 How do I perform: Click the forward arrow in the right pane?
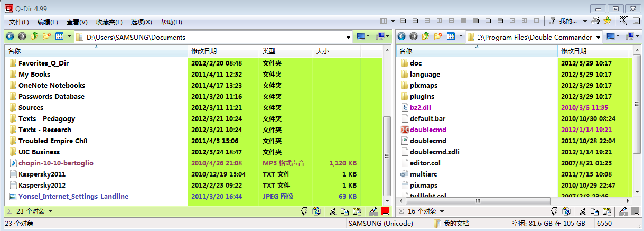point(413,37)
